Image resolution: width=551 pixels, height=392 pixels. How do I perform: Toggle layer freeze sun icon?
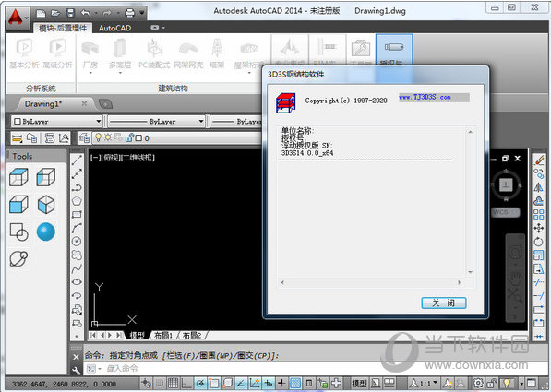[108, 137]
